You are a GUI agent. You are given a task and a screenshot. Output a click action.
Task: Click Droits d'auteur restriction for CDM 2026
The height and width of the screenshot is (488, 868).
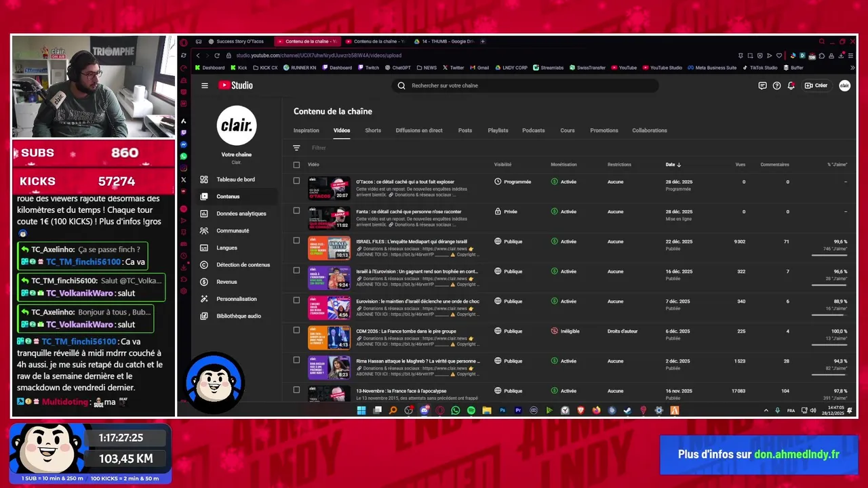click(x=623, y=331)
